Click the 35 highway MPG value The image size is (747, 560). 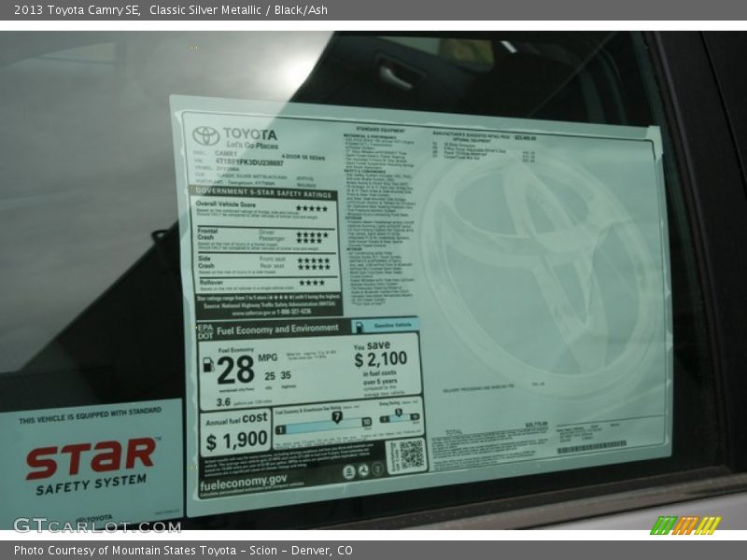tap(286, 375)
